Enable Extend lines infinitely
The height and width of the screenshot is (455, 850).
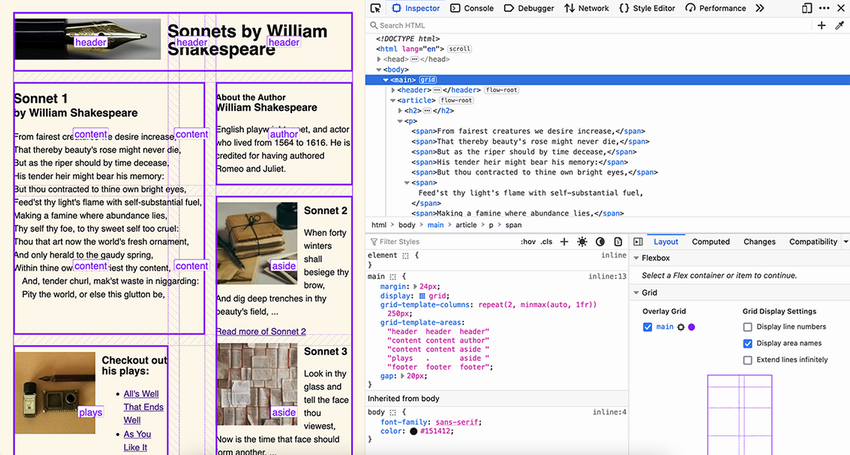[x=748, y=360]
